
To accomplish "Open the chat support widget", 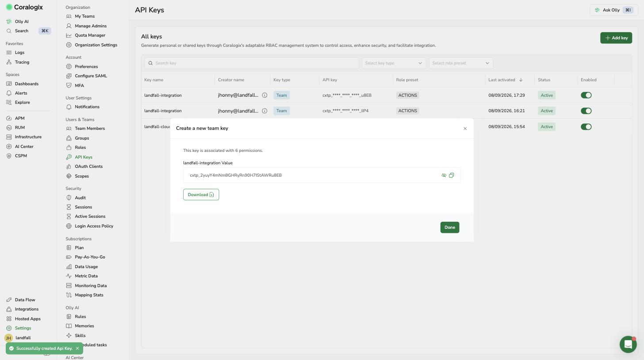I will pyautogui.click(x=628, y=345).
